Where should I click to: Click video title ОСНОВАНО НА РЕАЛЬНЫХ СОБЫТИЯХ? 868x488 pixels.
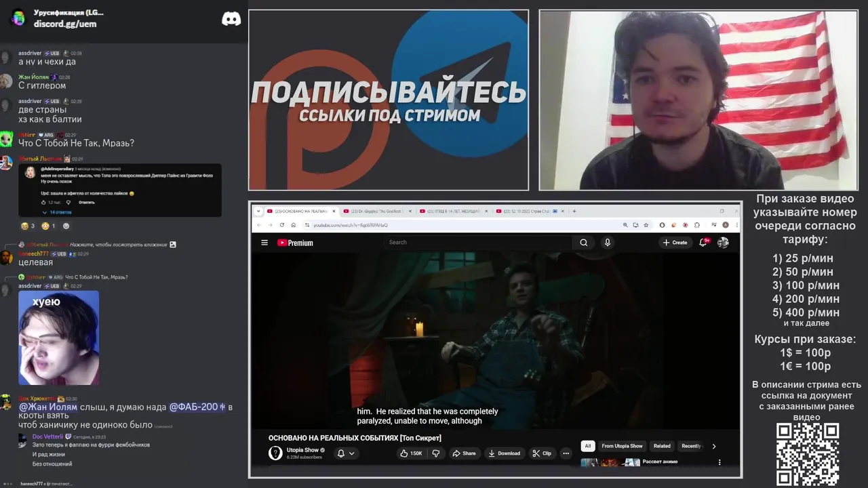(x=355, y=439)
